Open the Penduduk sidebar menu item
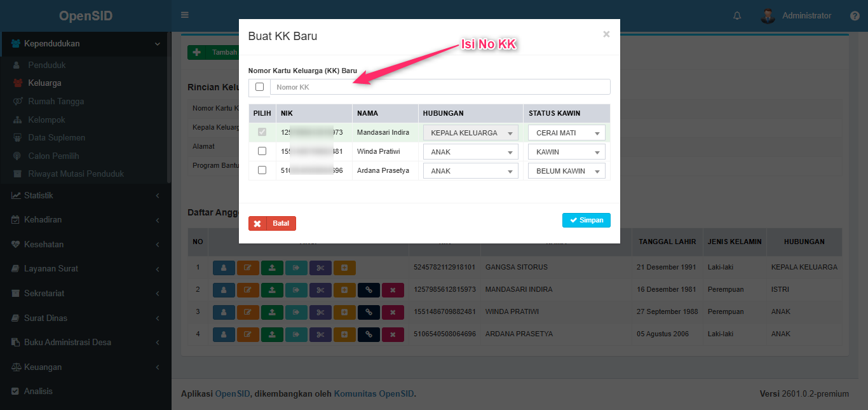Screen dimensions: 868x410 47,65
